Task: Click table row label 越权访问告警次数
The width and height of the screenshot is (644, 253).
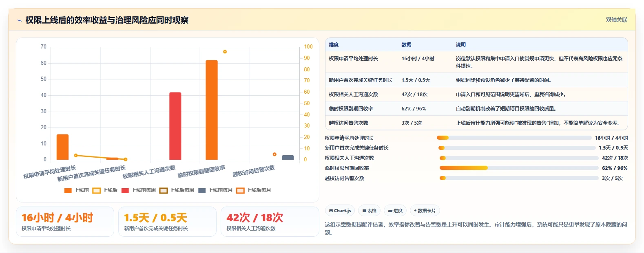Action: tap(348, 123)
